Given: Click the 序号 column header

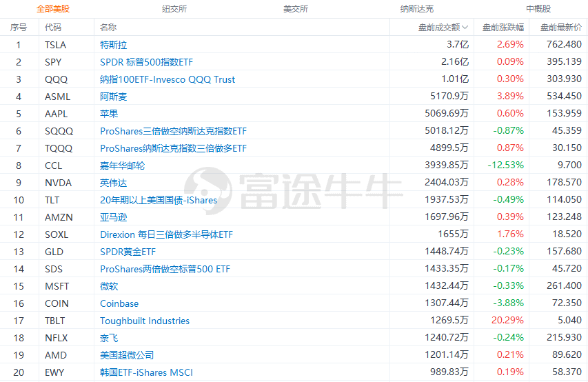Looking at the screenshot, I should pyautogui.click(x=19, y=28).
